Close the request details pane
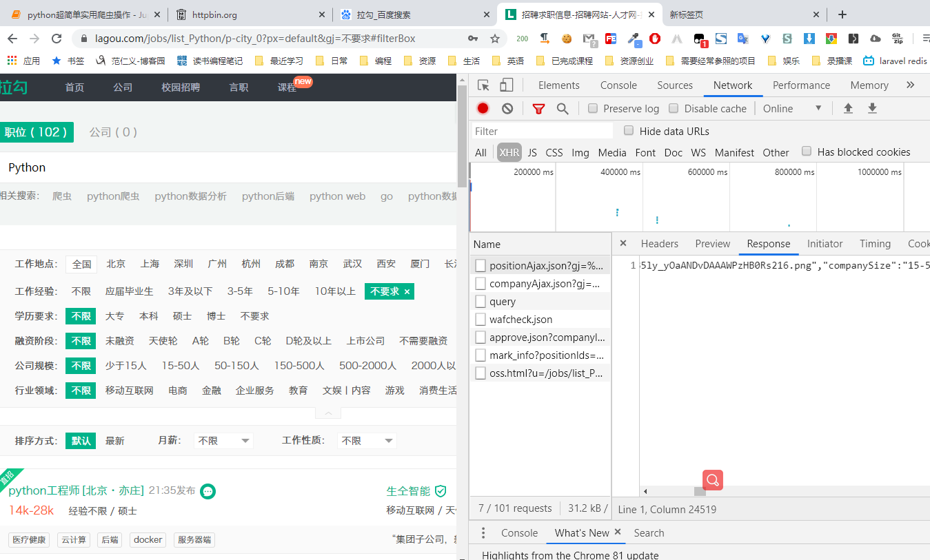930x560 pixels. point(623,243)
